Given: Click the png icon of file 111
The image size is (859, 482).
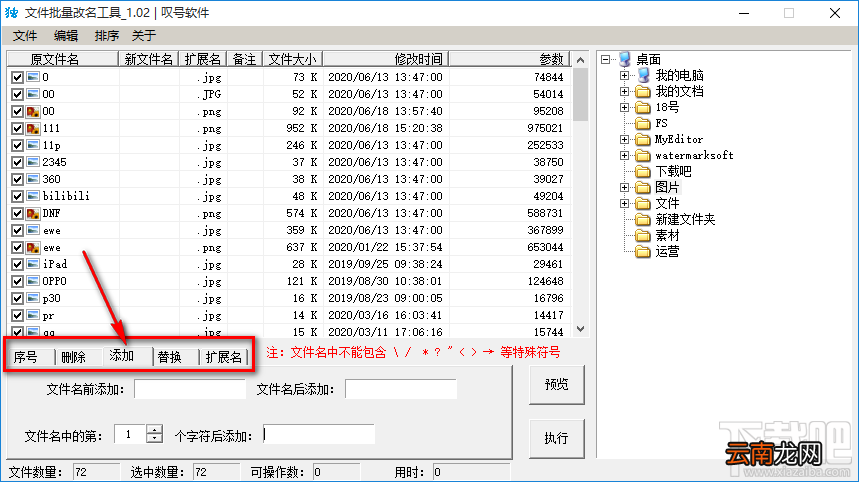Looking at the screenshot, I should [33, 128].
